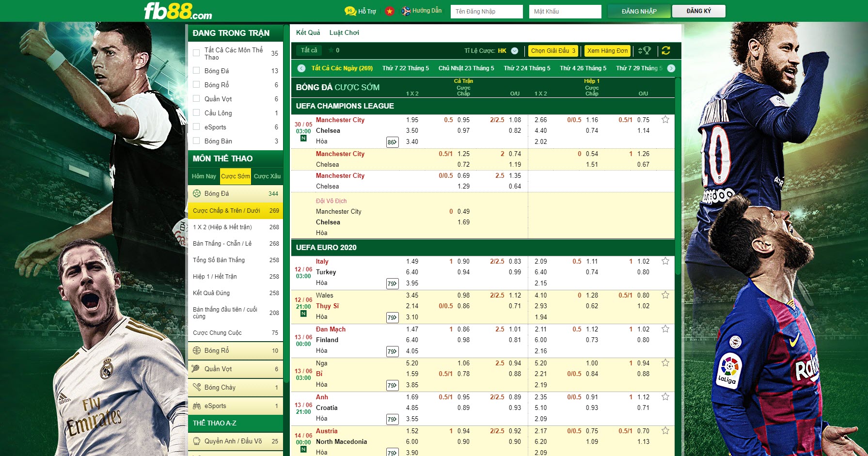Image resolution: width=868 pixels, height=456 pixels.
Task: Open the Tỉ Lệ Cược HK odds dropdown
Action: tap(515, 51)
